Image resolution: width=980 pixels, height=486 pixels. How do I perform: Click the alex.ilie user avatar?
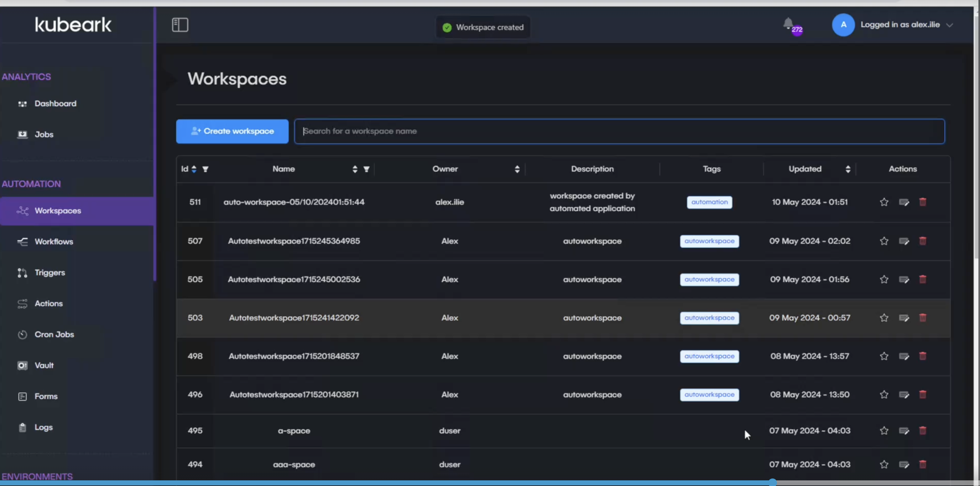click(x=843, y=25)
